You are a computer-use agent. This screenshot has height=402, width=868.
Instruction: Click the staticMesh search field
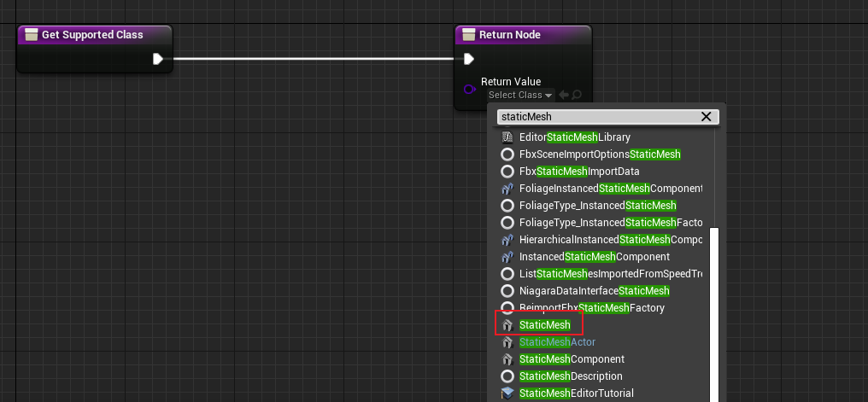607,117
